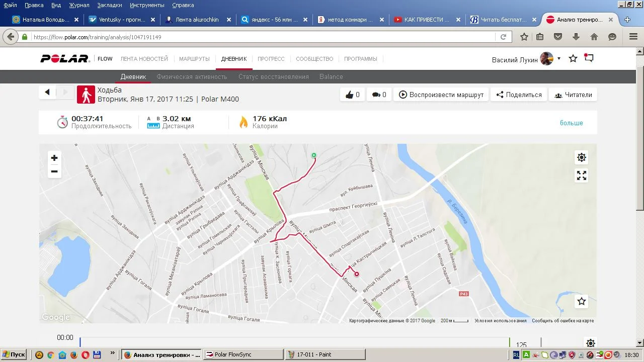Zoom out the map with minus button

(54, 171)
